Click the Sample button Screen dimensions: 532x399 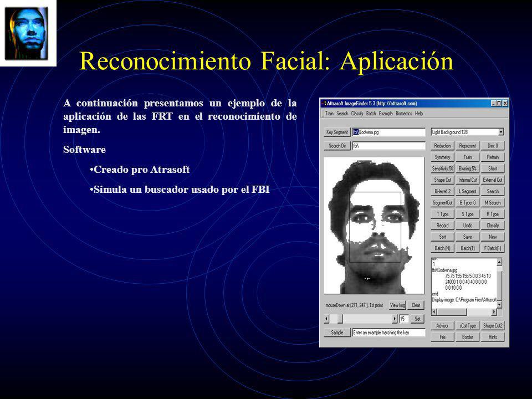point(337,333)
